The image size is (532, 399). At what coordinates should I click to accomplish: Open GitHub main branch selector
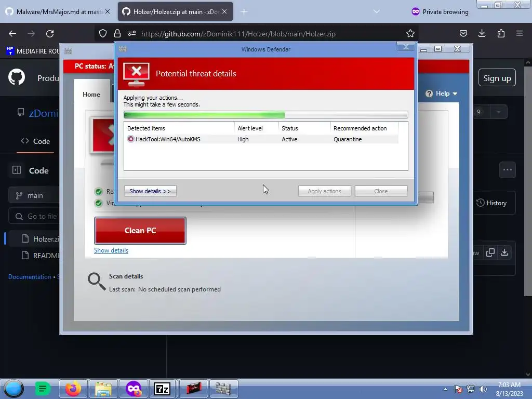(x=34, y=195)
